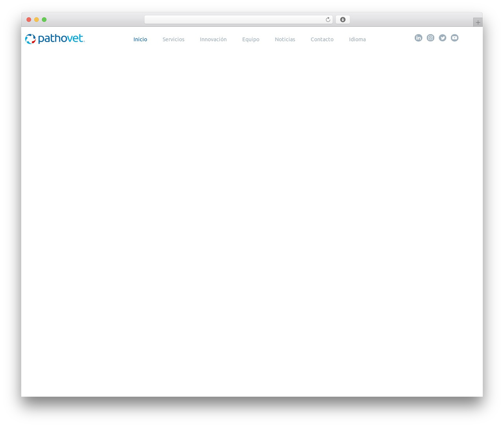Open the Servicios menu item
504x427 pixels.
173,39
